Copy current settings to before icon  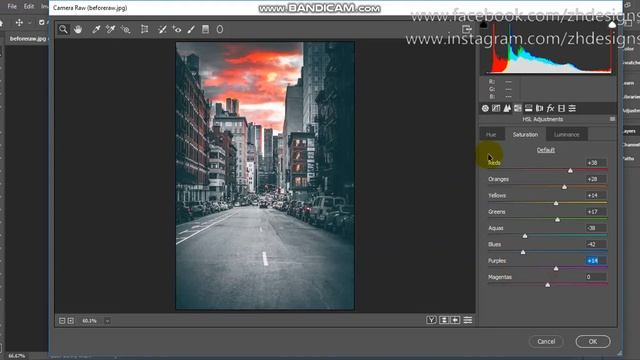point(455,320)
